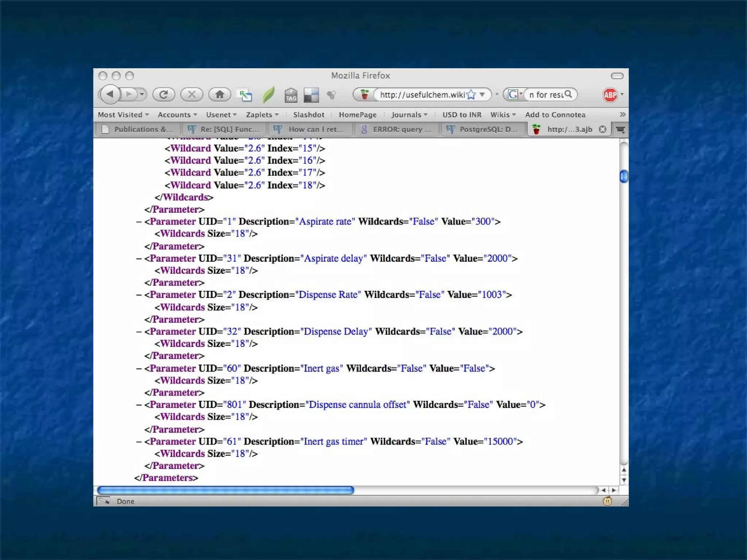Collapse the Dispense Rate Parameter node

[x=139, y=295]
